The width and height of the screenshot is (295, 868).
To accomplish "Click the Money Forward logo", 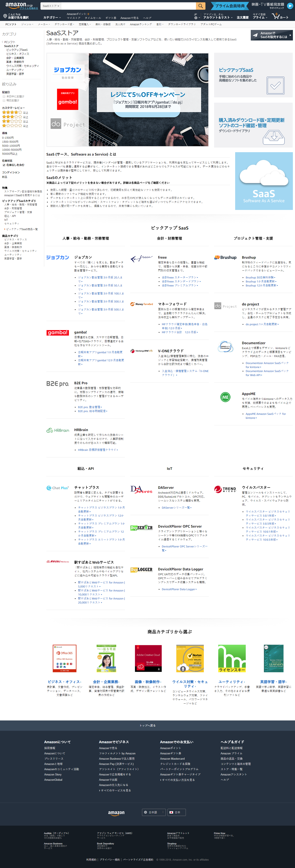I will pos(141,304).
